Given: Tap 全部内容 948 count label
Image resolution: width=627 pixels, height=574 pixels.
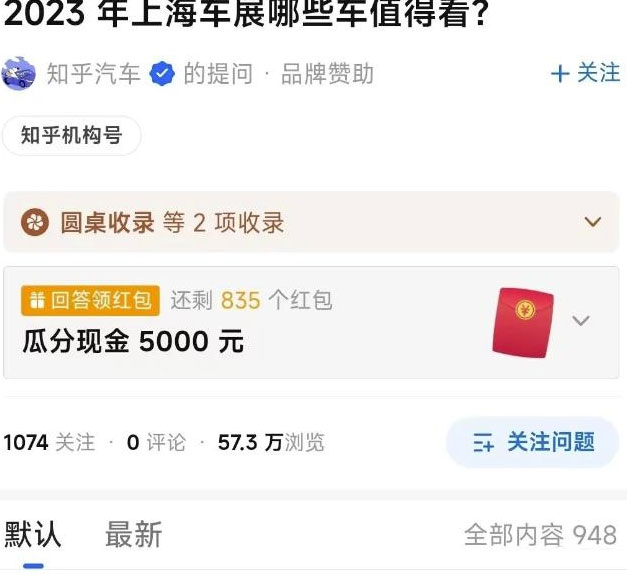Looking at the screenshot, I should pos(540,535).
